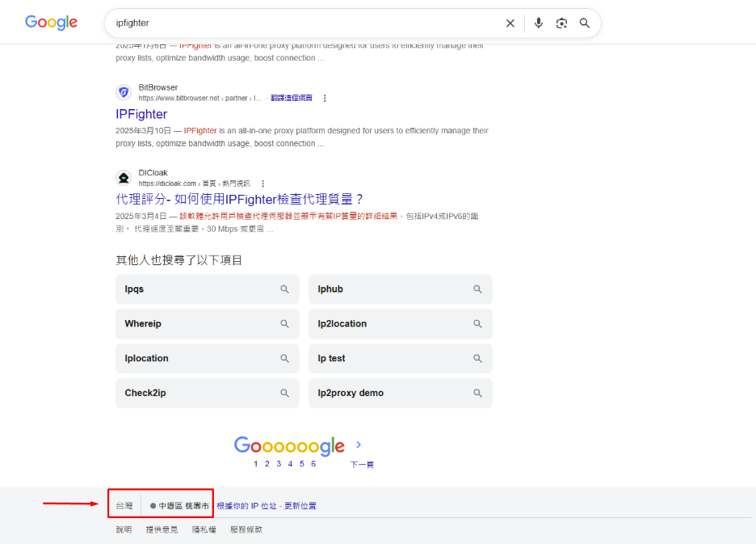This screenshot has width=756, height=544.
Task: Click the Google logo in header
Action: tap(51, 22)
